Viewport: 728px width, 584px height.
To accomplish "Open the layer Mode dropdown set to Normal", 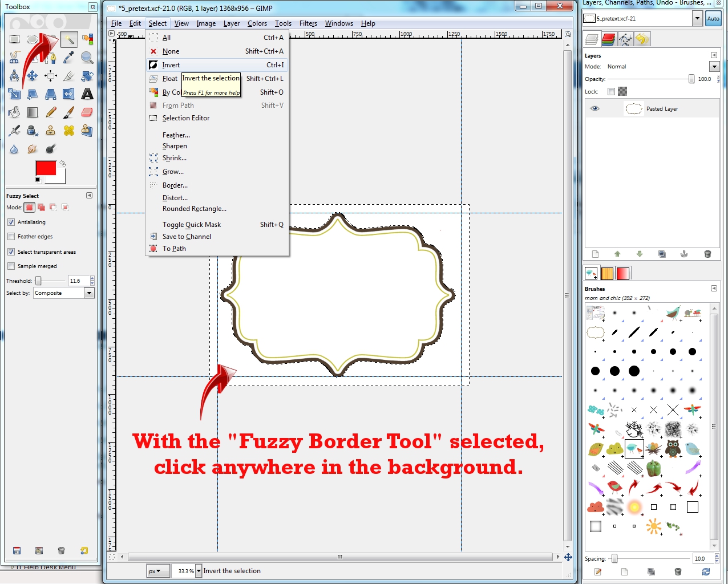I will (x=714, y=66).
